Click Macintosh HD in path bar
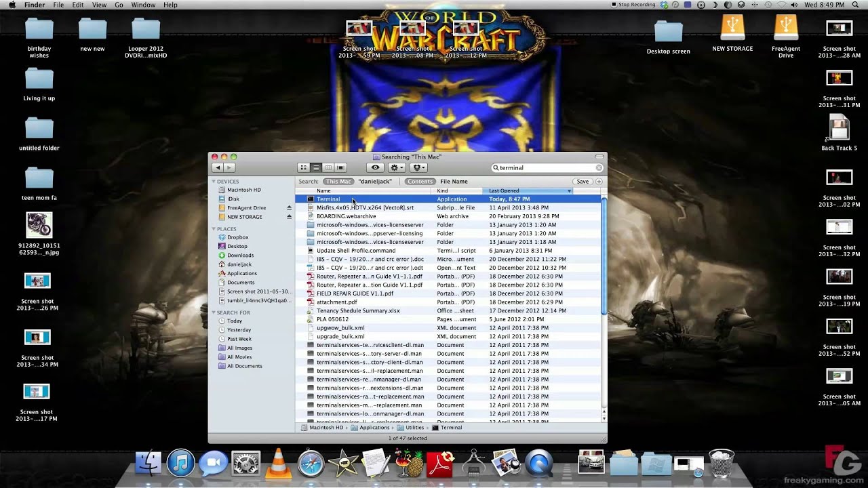 point(322,428)
